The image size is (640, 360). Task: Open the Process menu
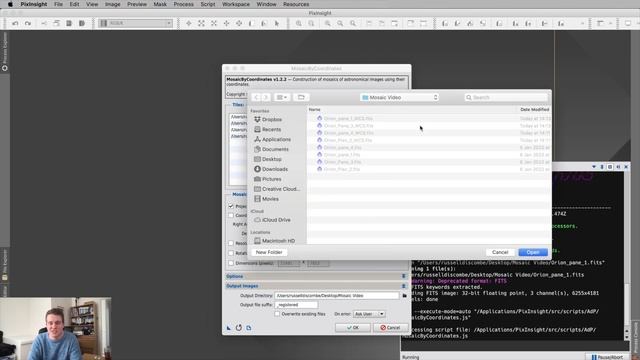coord(184,4)
